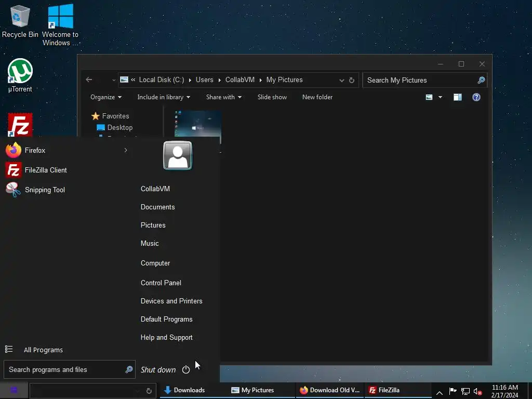Open the CollabVM user folder link

[155, 189]
